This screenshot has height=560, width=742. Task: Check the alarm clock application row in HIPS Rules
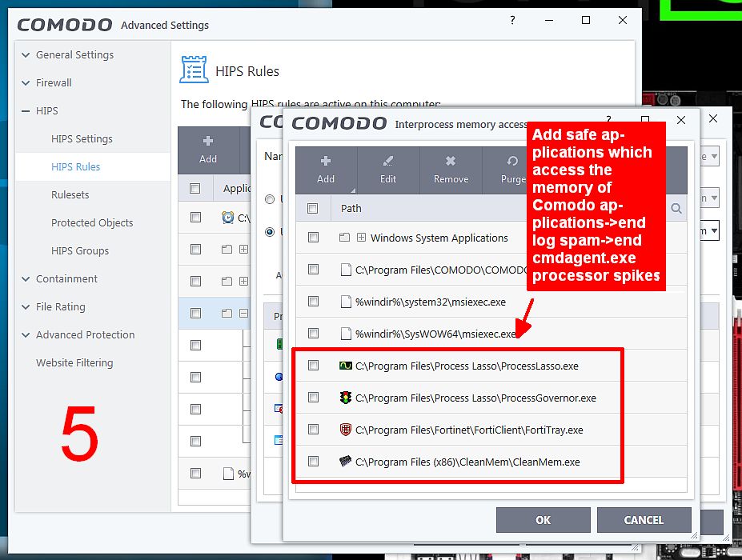pos(195,217)
